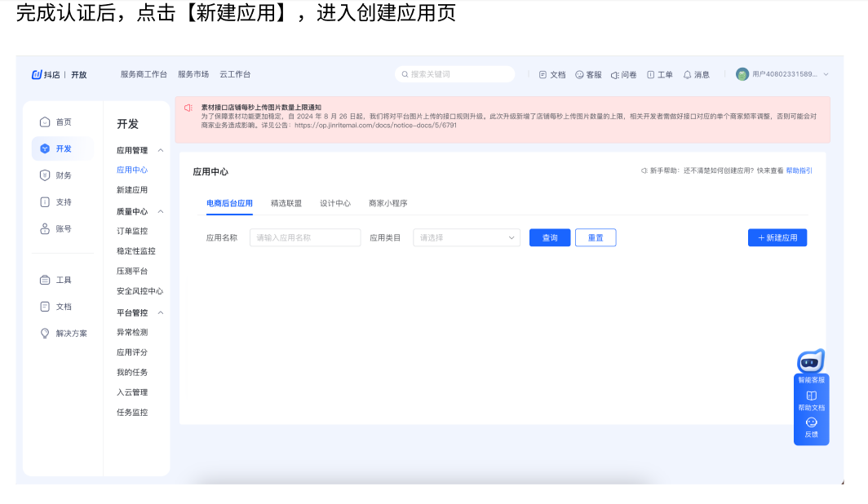
Task: Focus the 应用名称 input field
Action: point(305,237)
